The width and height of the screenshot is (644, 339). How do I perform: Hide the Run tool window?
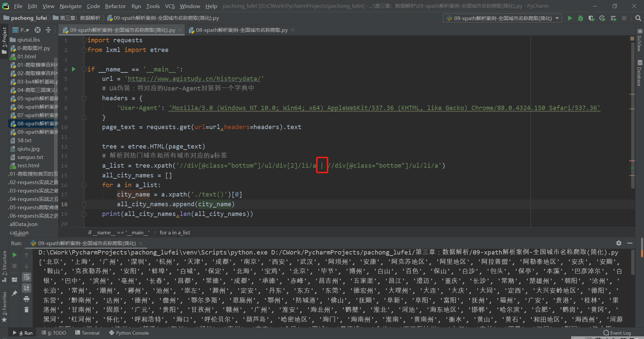pyautogui.click(x=630, y=243)
